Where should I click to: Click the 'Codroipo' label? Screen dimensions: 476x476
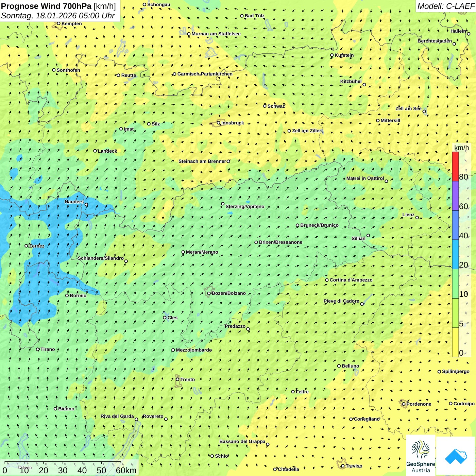click(x=464, y=404)
